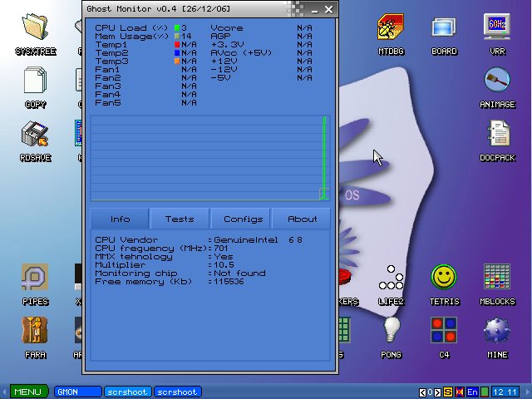Click the MENU button on the taskbar
Screen dimensions: 532x399
[x=27, y=392]
